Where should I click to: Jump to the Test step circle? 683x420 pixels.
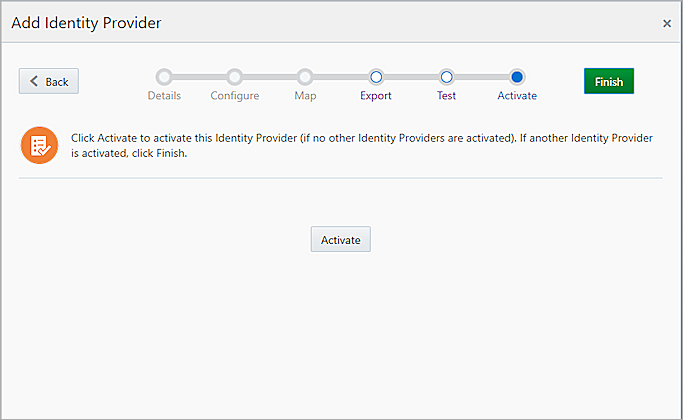[446, 77]
